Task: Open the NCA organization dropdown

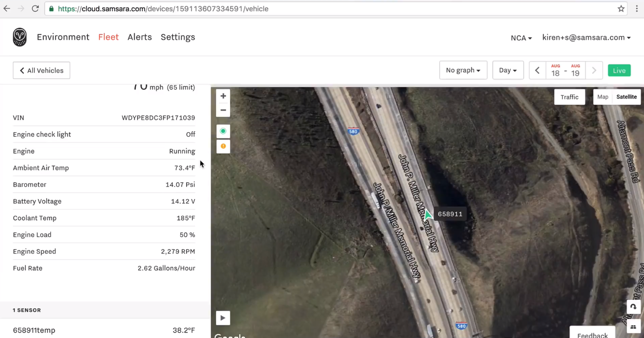Action: click(521, 38)
